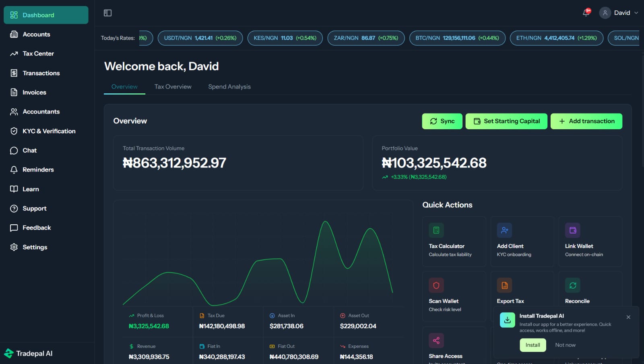Open the notifications bell

click(x=586, y=13)
